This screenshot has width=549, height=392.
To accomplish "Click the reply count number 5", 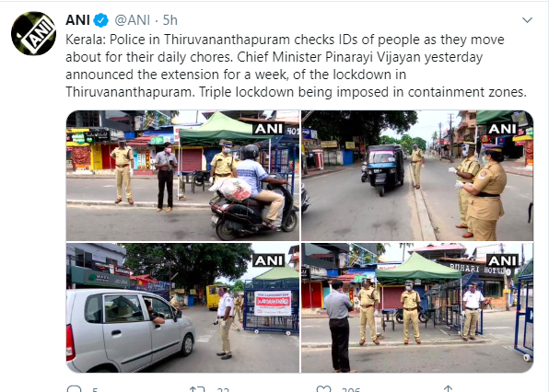I will (95, 389).
